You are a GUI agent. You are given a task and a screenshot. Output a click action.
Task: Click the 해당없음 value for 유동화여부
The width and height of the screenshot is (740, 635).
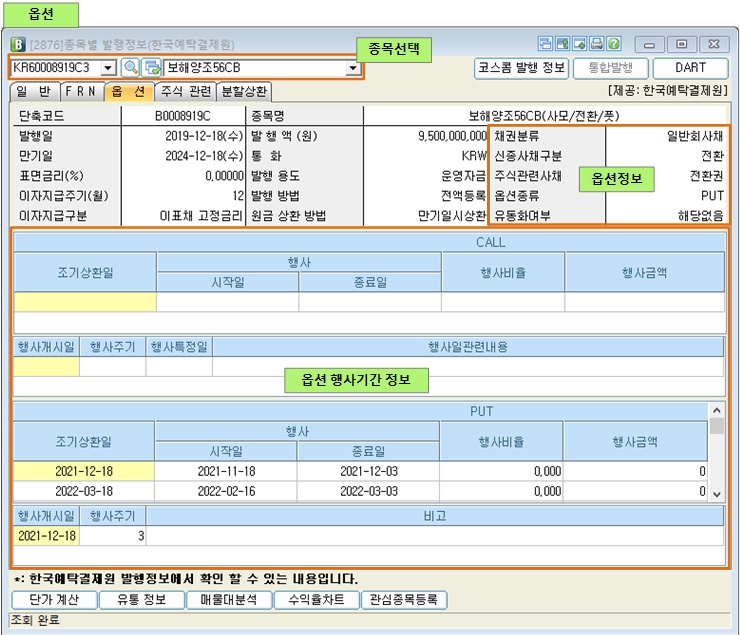pyautogui.click(x=700, y=216)
